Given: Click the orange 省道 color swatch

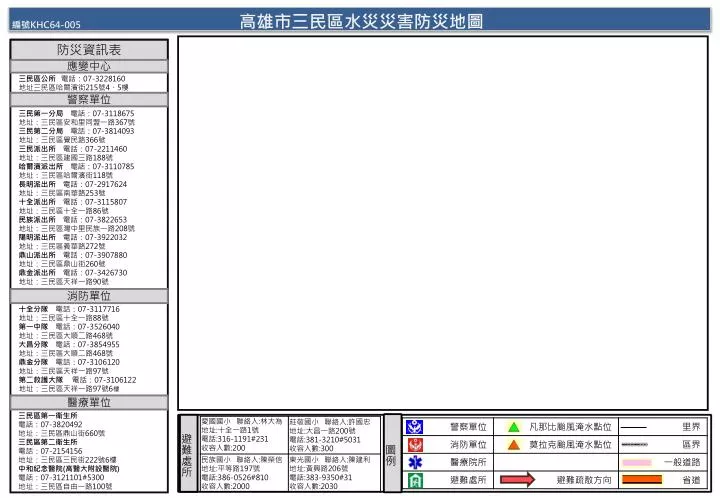Looking at the screenshot, I should click(642, 480).
